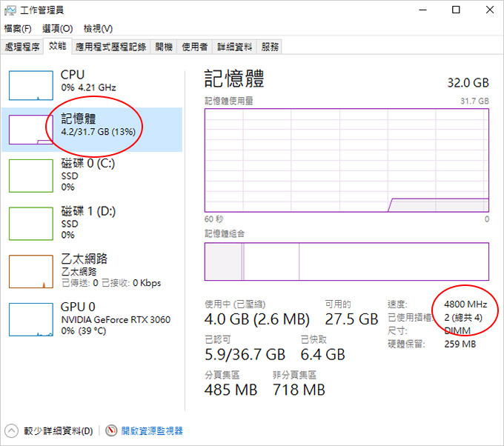Open the 服務 tab
The width and height of the screenshot is (504, 446).
click(270, 47)
